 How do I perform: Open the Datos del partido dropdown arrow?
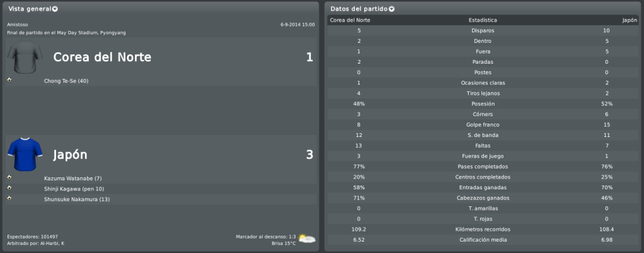click(x=391, y=9)
